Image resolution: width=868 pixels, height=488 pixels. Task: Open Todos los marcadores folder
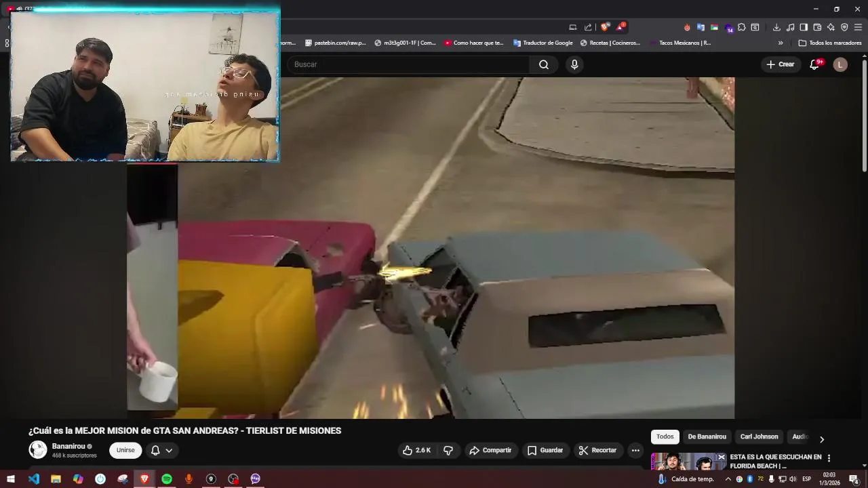point(830,43)
